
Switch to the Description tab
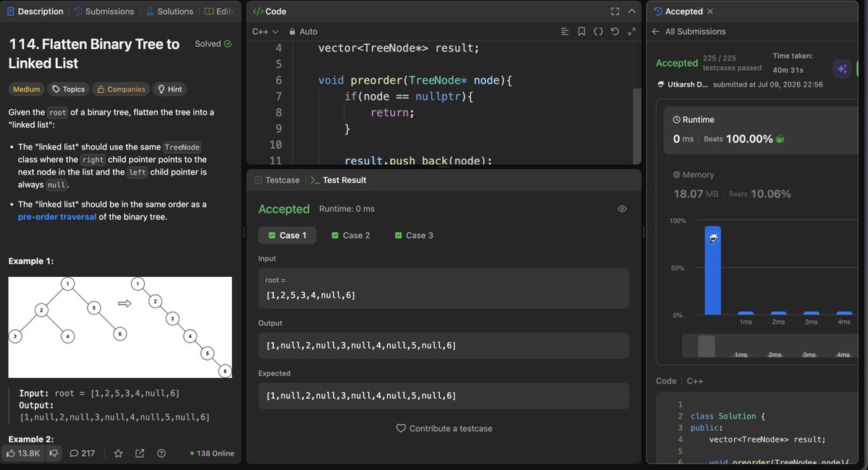point(35,12)
